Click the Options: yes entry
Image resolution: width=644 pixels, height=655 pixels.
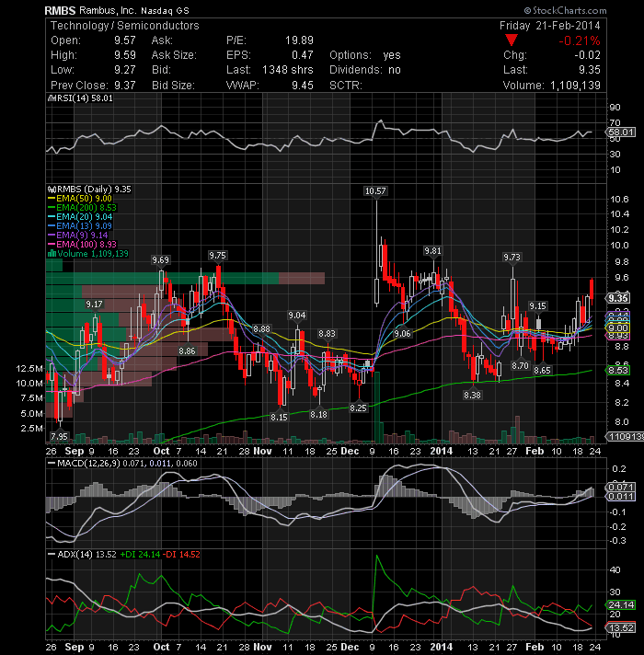coord(365,54)
